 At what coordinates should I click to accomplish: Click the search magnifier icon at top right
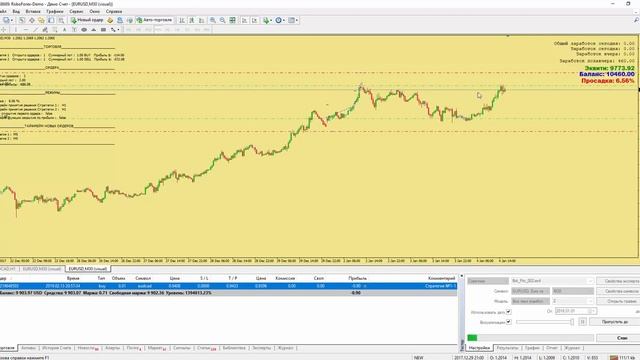[x=636, y=20]
